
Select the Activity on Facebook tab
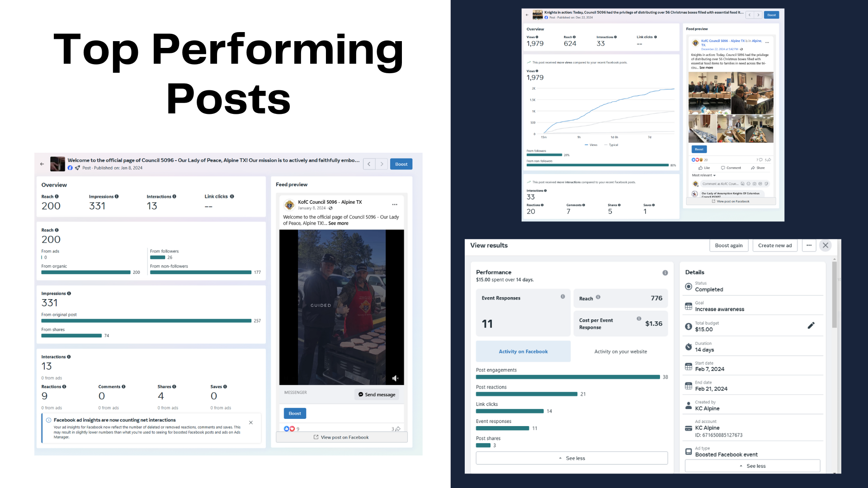point(523,352)
